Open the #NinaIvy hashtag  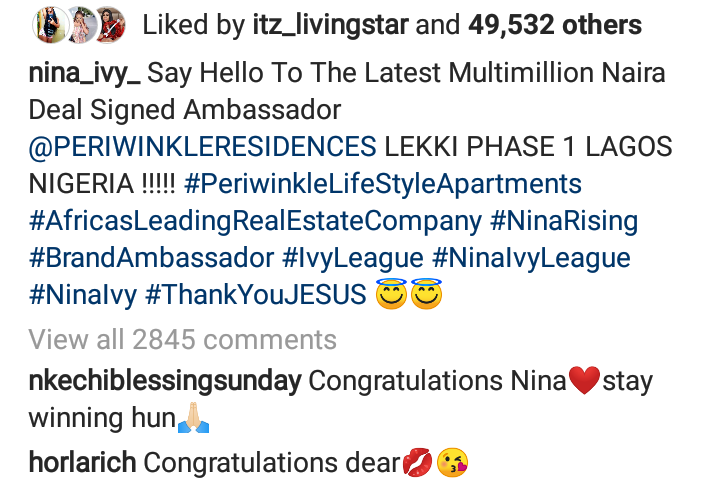pyautogui.click(x=86, y=296)
